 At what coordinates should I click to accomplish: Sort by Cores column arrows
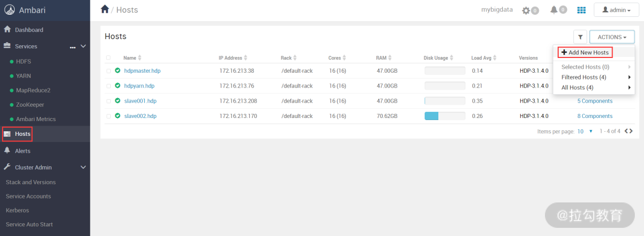pos(344,58)
